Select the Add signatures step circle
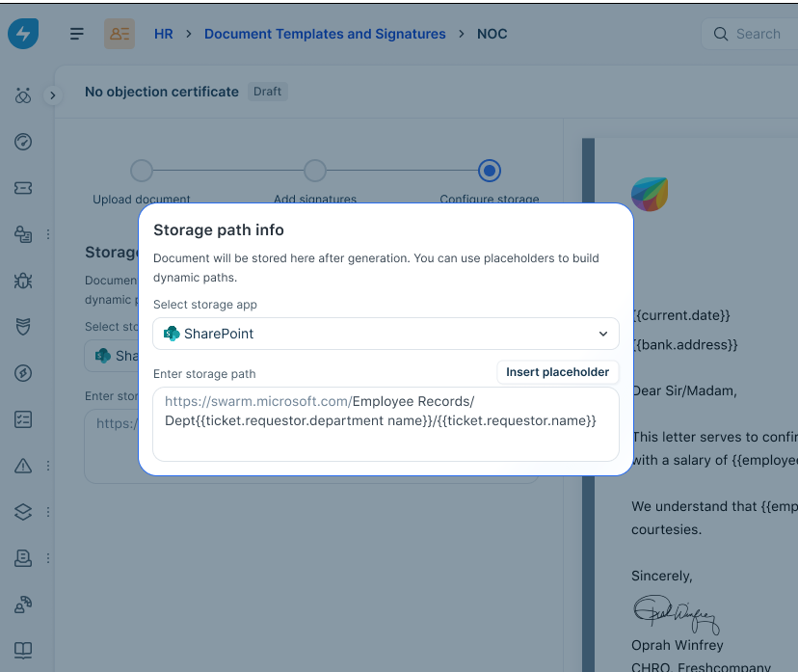The height and width of the screenshot is (672, 798). coord(315,171)
